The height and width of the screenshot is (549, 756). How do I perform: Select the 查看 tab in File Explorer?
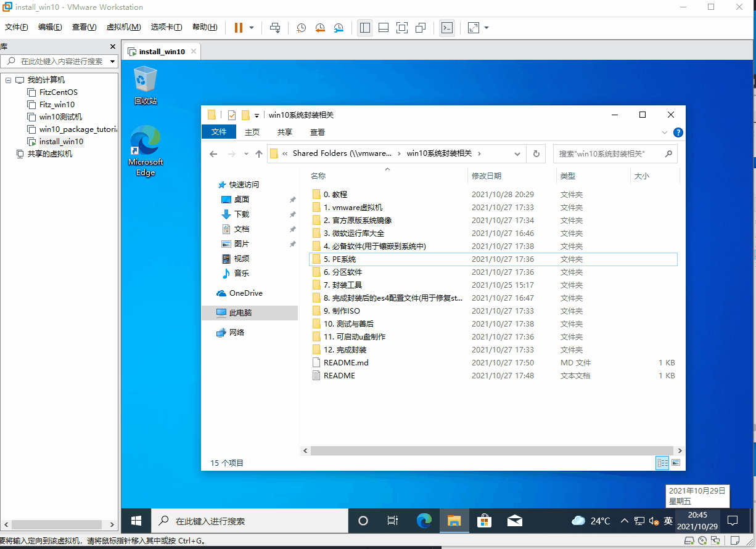point(317,132)
